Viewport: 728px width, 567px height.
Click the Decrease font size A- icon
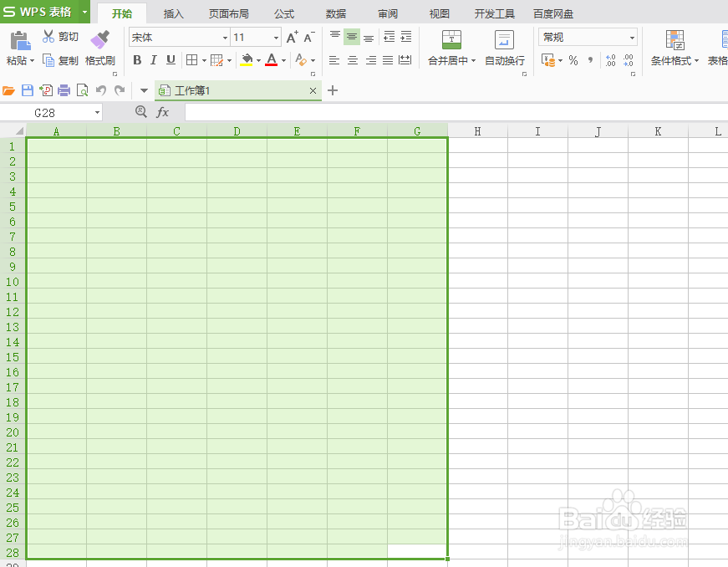click(309, 37)
